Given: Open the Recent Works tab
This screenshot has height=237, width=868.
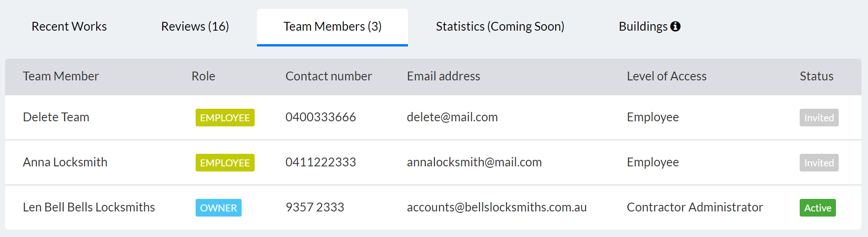Looking at the screenshot, I should (x=69, y=26).
